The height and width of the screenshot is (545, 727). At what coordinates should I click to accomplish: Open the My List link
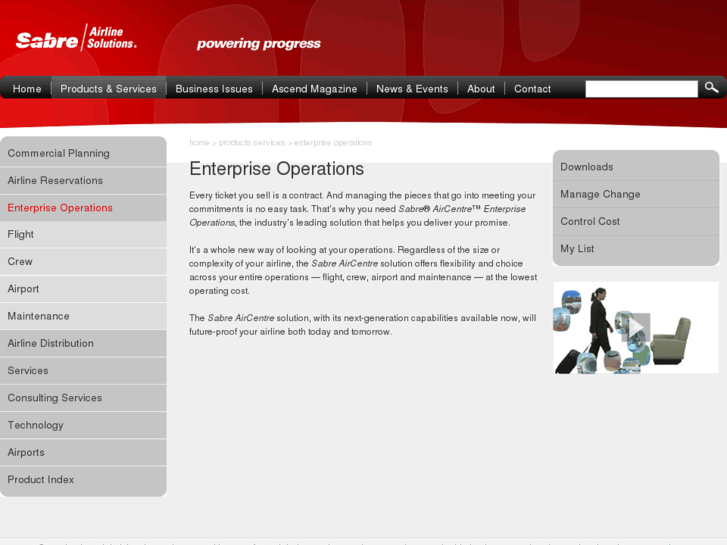(x=636, y=249)
